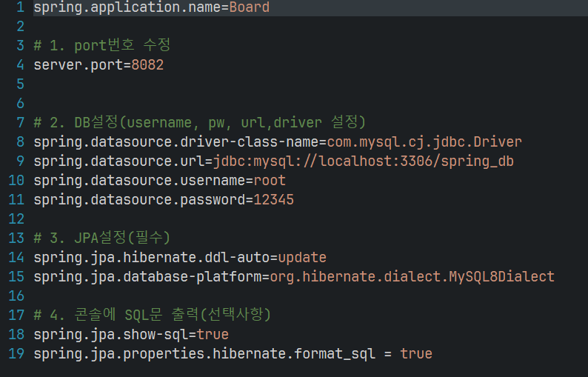588x377 pixels.
Task: Click line number 19 in the gutter
Action: (16, 353)
